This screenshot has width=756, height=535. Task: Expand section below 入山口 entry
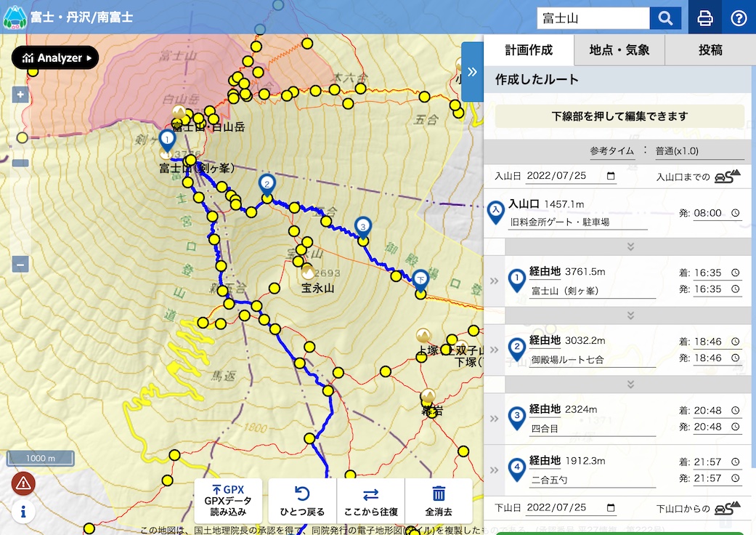(630, 247)
